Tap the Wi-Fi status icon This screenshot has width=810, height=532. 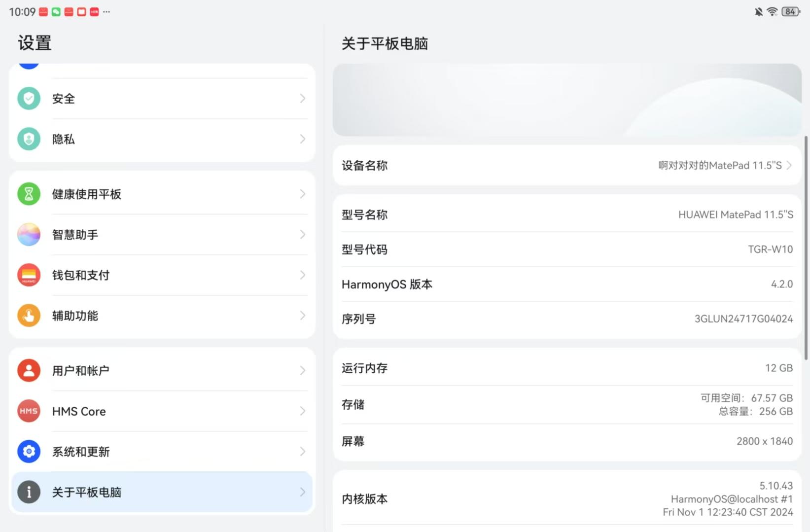[x=772, y=11]
